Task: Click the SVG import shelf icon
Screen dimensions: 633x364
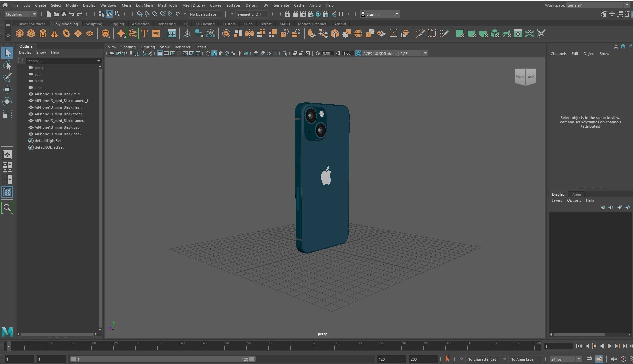Action: (x=156, y=34)
